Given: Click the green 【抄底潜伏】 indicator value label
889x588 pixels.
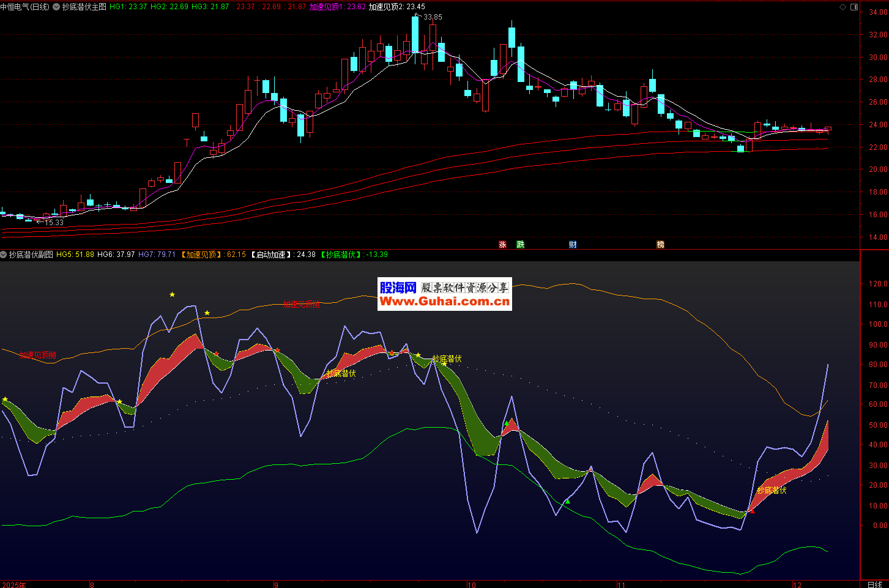Looking at the screenshot, I should click(x=354, y=255).
